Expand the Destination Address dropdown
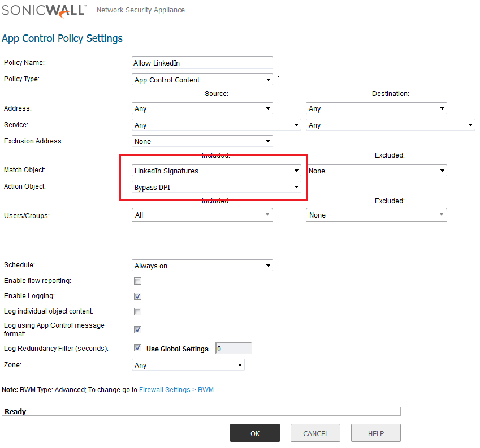 click(376, 108)
